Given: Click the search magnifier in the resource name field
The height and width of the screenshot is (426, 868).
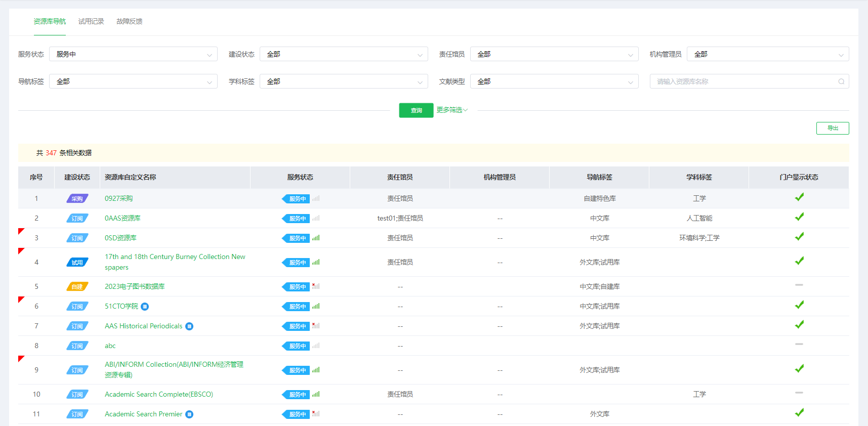Looking at the screenshot, I should click(841, 81).
